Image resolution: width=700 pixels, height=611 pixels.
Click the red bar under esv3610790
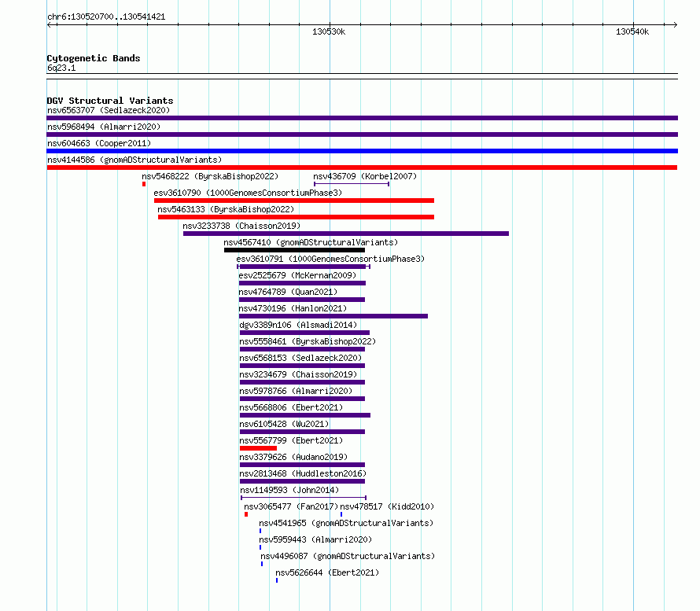point(293,201)
